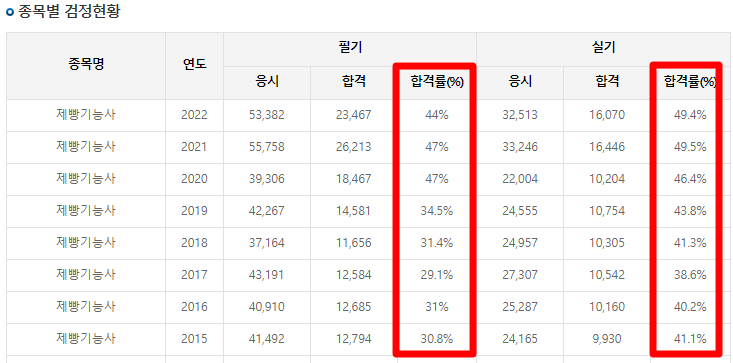Select the 49.5% pass rate cell
733x363 pixels.
(x=691, y=147)
